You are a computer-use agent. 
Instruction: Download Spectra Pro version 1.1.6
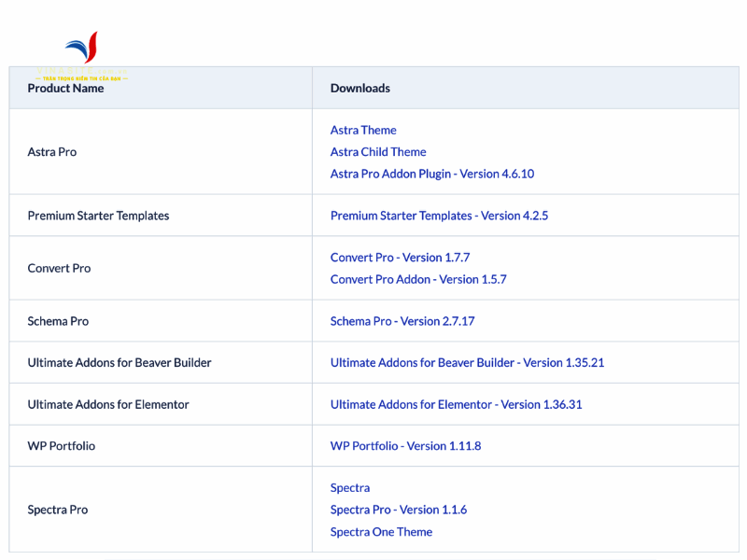point(399,510)
